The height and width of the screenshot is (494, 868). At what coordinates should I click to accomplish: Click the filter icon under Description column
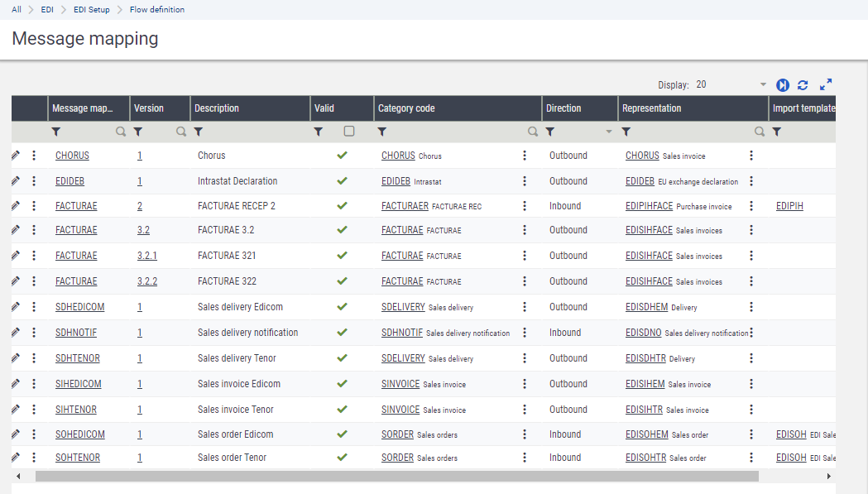199,132
